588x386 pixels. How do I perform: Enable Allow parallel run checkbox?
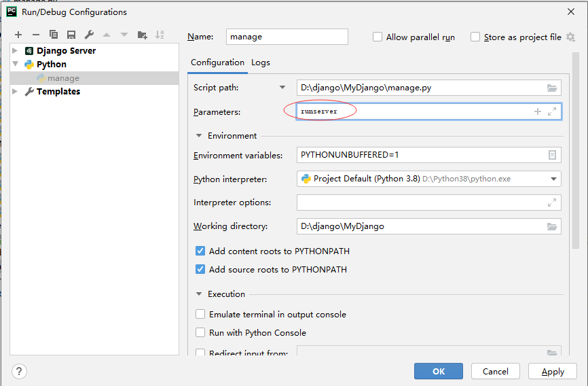pyautogui.click(x=378, y=37)
